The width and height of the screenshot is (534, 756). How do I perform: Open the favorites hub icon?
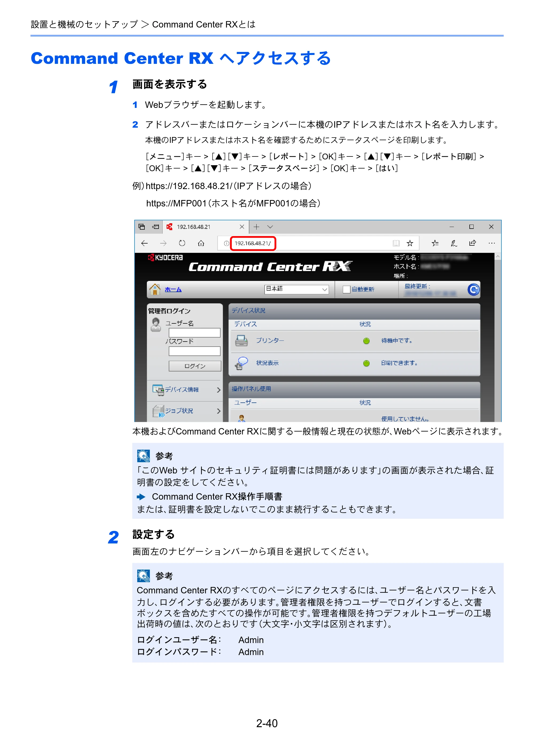[435, 243]
